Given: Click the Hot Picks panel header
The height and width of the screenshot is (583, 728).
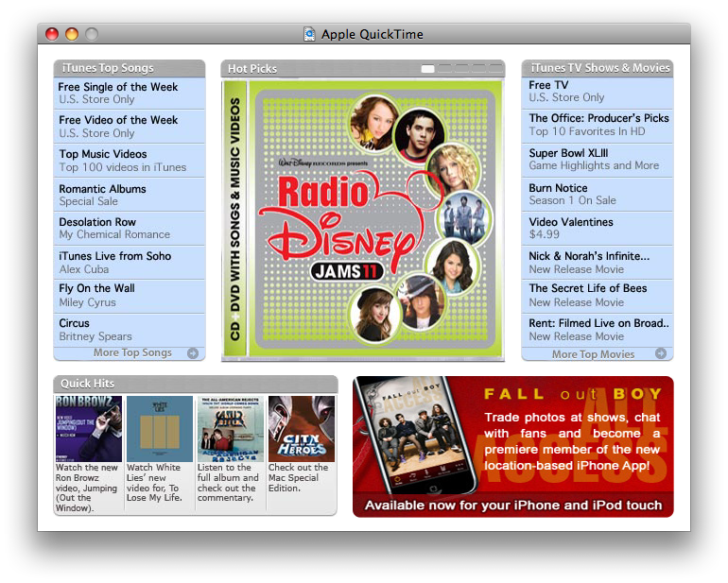Looking at the screenshot, I should [363, 69].
